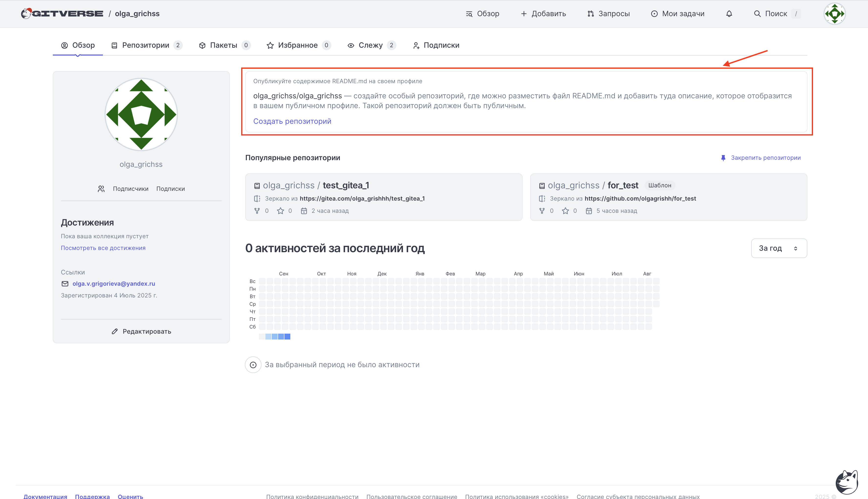Click the GitVerse logo
Viewport: 868px width, 499px height.
(x=62, y=13)
